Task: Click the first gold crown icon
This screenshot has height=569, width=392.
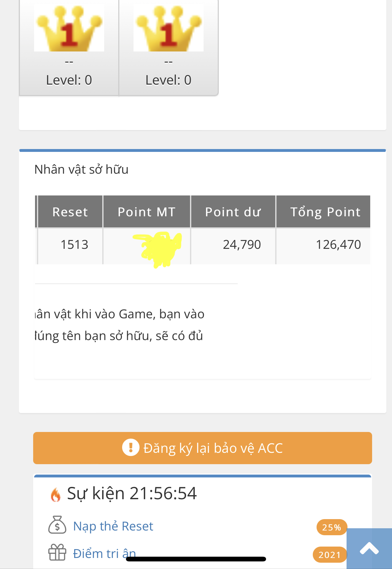Action: coord(69,27)
